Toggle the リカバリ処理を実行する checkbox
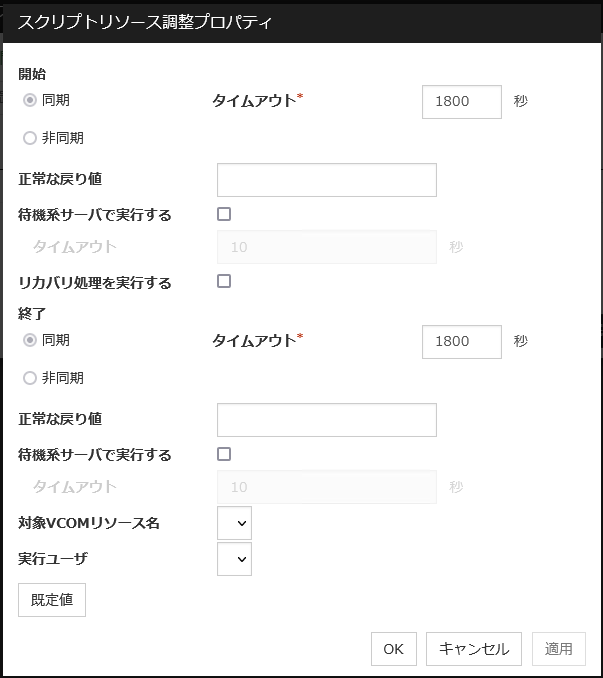Screen dimensions: 603x678 (x=224, y=282)
